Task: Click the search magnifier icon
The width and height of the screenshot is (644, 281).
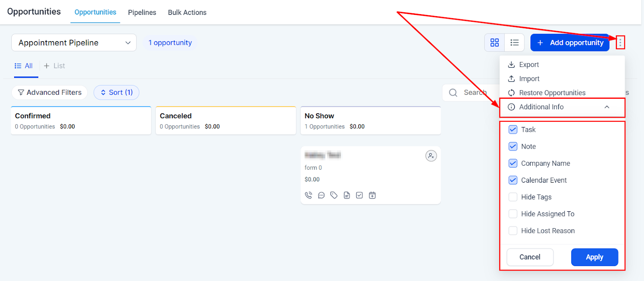Action: point(453,93)
